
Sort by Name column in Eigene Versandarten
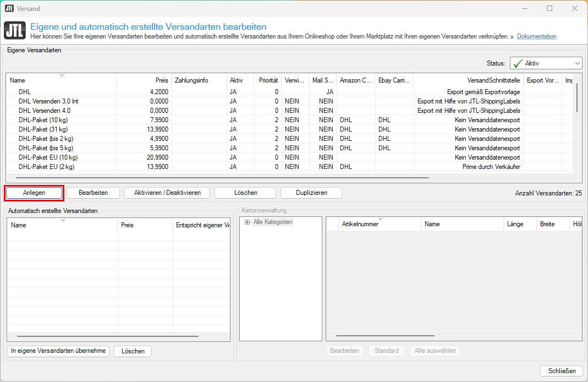pyautogui.click(x=61, y=80)
